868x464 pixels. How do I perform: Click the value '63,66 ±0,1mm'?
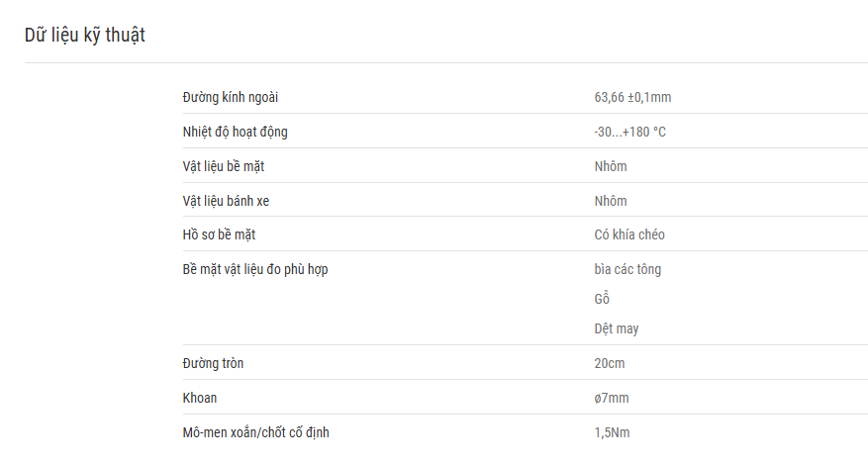point(632,97)
